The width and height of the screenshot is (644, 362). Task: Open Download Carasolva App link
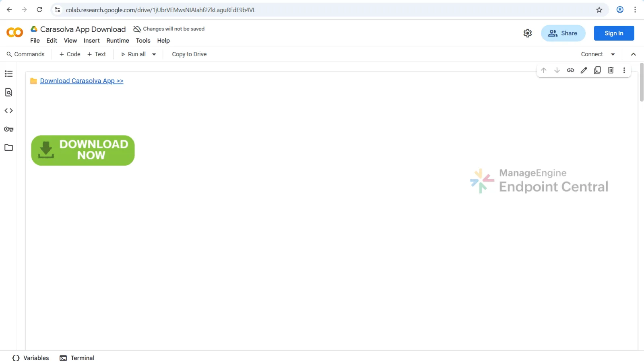click(x=82, y=81)
